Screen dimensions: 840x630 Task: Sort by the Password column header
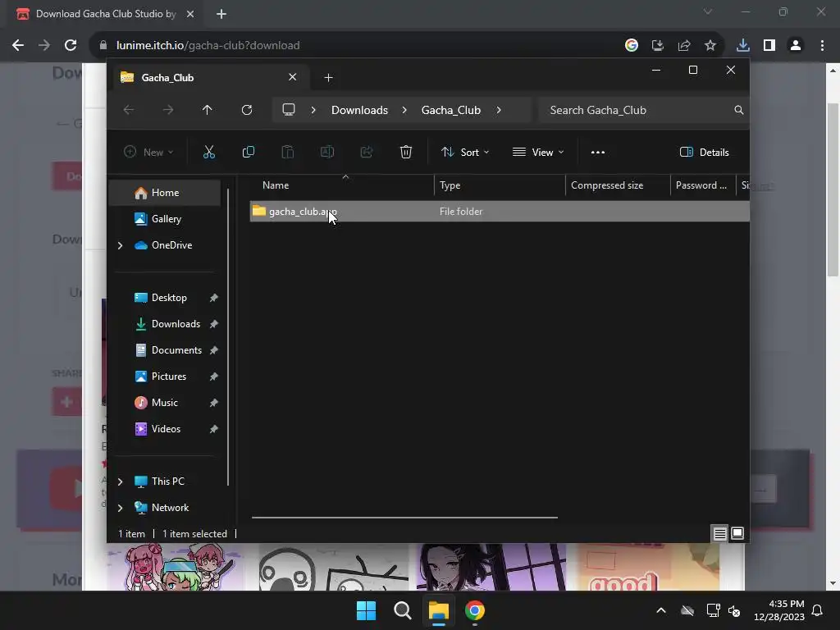(x=703, y=185)
